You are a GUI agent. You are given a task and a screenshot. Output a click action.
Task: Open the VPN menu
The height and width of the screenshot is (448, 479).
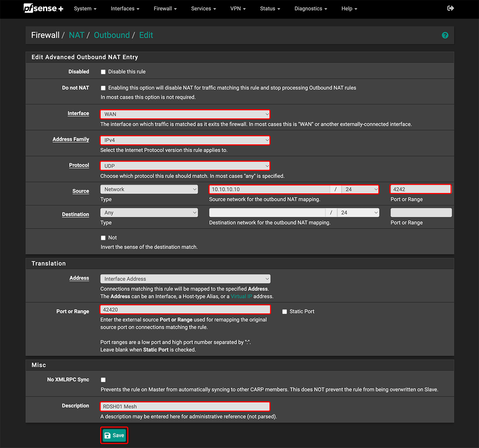pyautogui.click(x=238, y=8)
